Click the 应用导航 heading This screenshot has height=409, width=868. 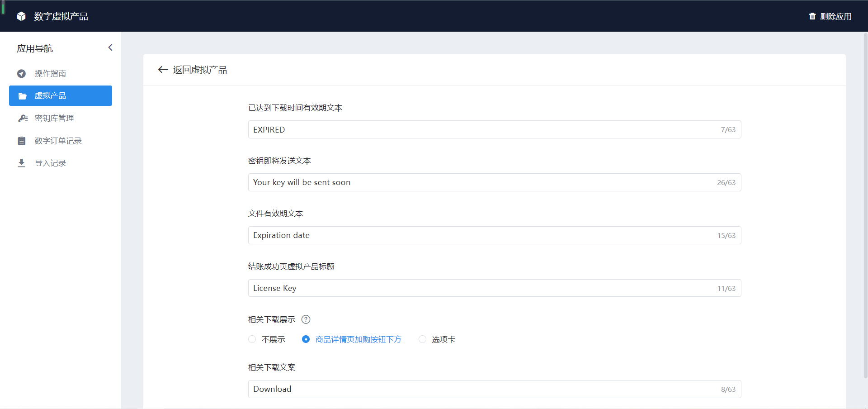(x=35, y=48)
